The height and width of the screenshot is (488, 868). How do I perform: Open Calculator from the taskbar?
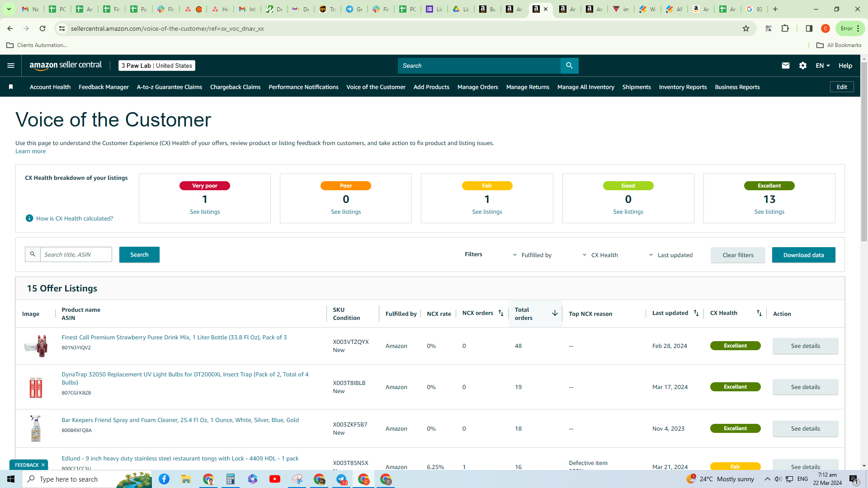(x=231, y=479)
